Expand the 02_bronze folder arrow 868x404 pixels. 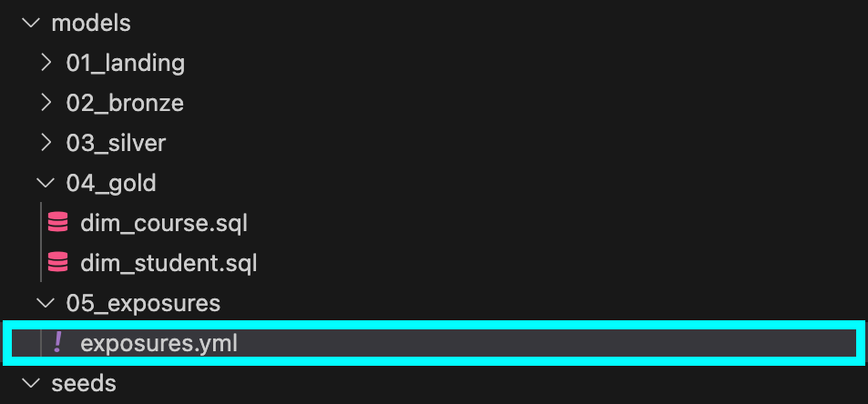click(x=46, y=103)
